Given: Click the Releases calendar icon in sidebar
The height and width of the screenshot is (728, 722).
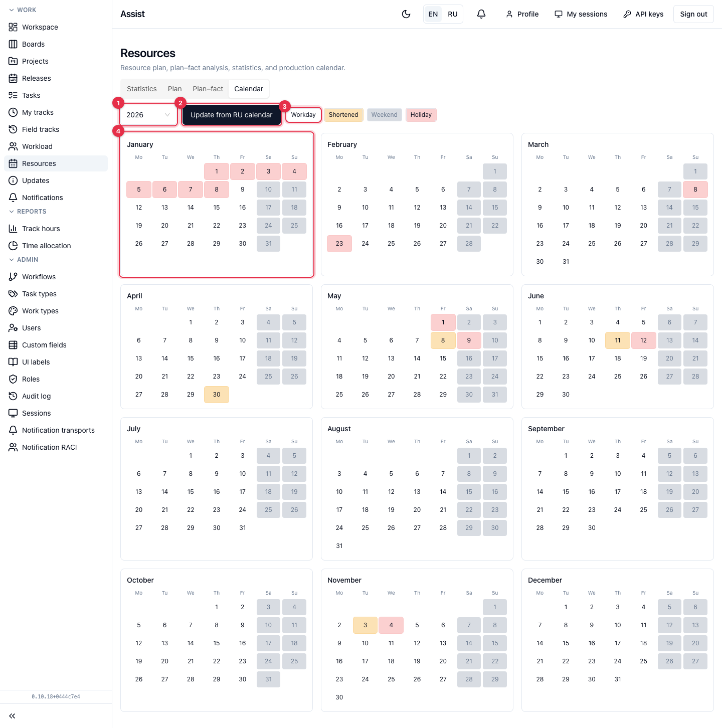Looking at the screenshot, I should [x=13, y=78].
